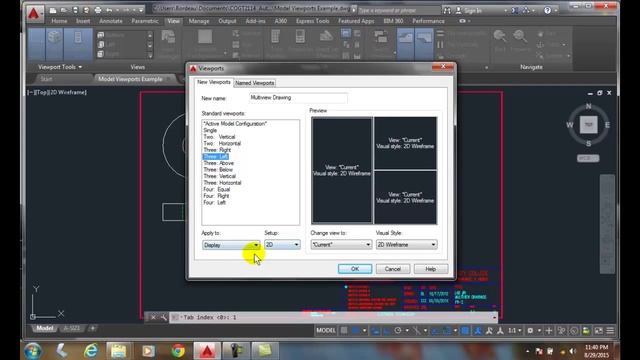Toggle the Navigation Bar button in Viewport Tools
This screenshot has width=640, height=360.
point(78,44)
